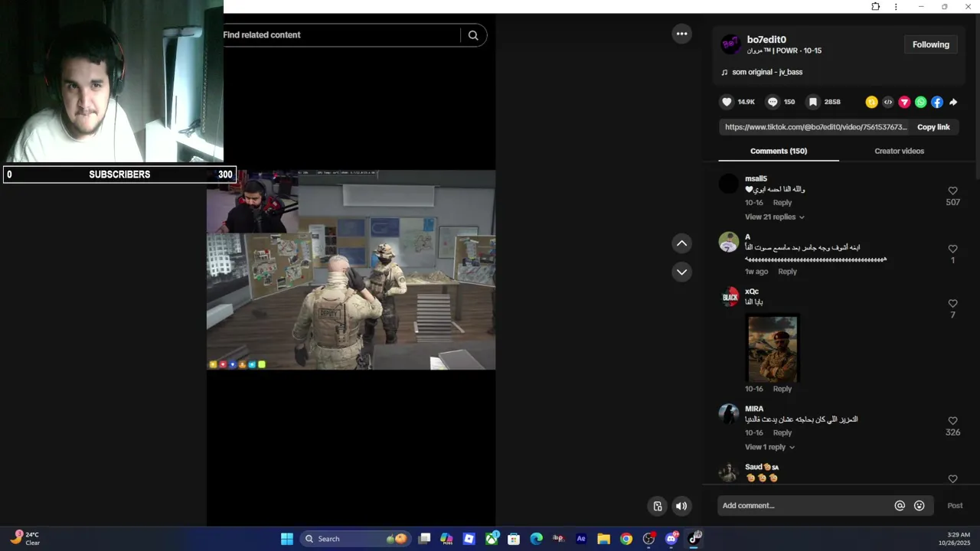Image resolution: width=980 pixels, height=551 pixels.
Task: Open xQc's profile avatar
Action: pyautogui.click(x=729, y=297)
